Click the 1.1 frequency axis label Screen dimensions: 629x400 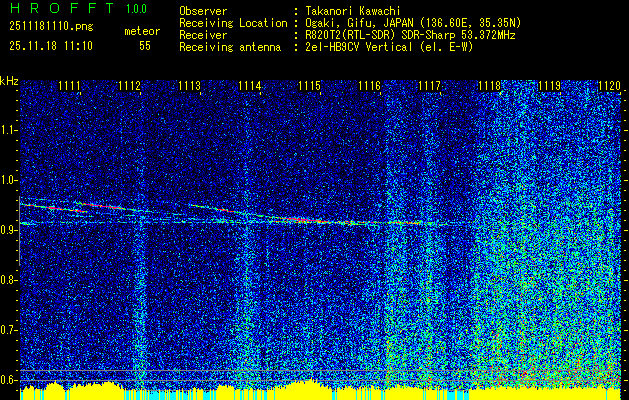click(8, 130)
